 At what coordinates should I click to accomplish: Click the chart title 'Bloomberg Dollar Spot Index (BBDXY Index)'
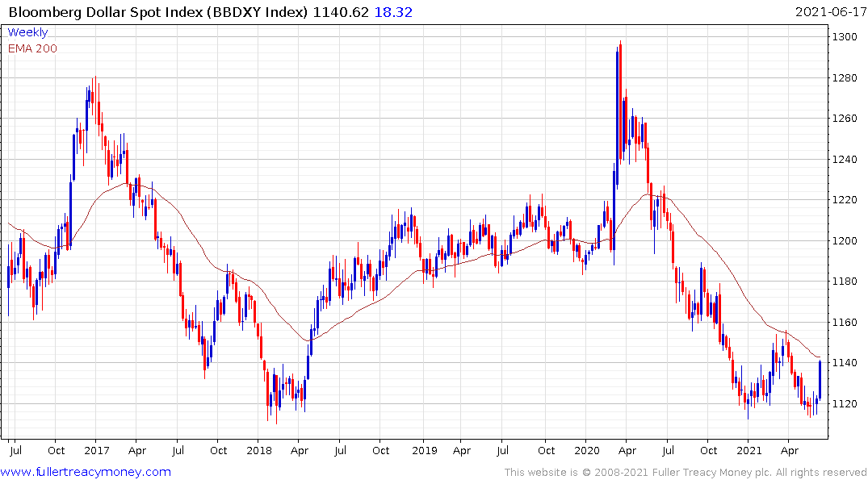point(157,12)
